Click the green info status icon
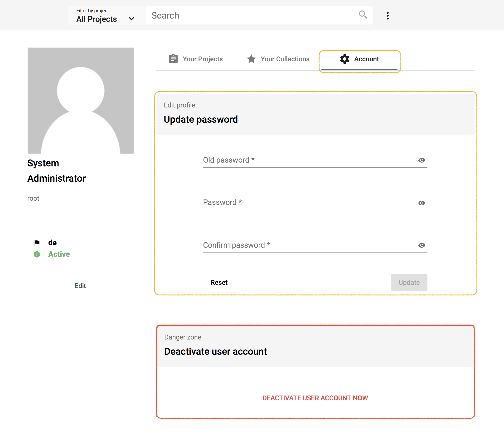This screenshot has width=504, height=446. (37, 254)
